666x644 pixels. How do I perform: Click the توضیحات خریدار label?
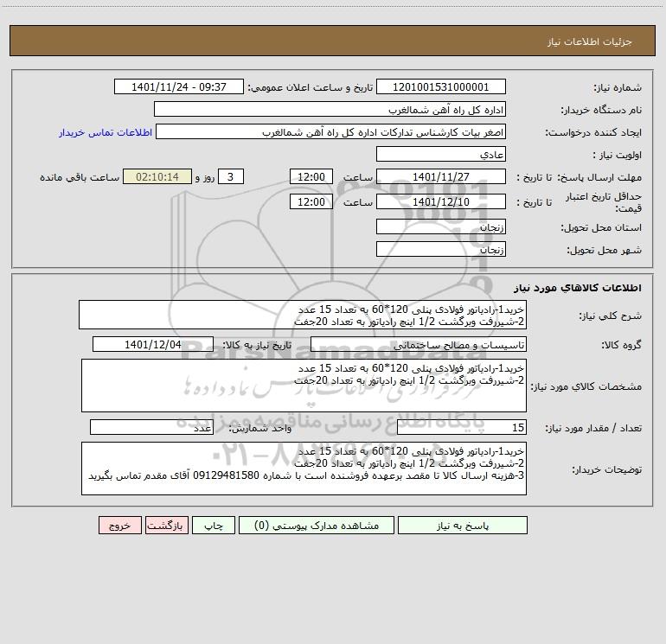click(606, 470)
